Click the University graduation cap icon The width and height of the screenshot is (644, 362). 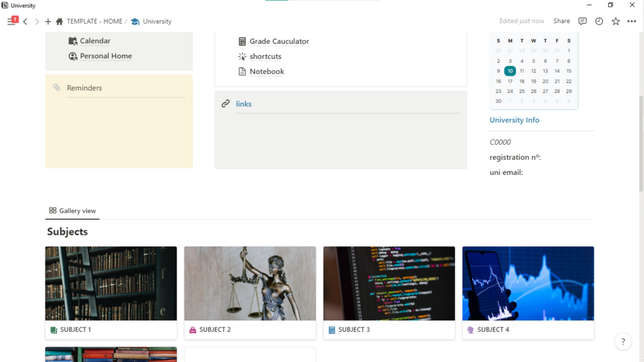point(135,21)
